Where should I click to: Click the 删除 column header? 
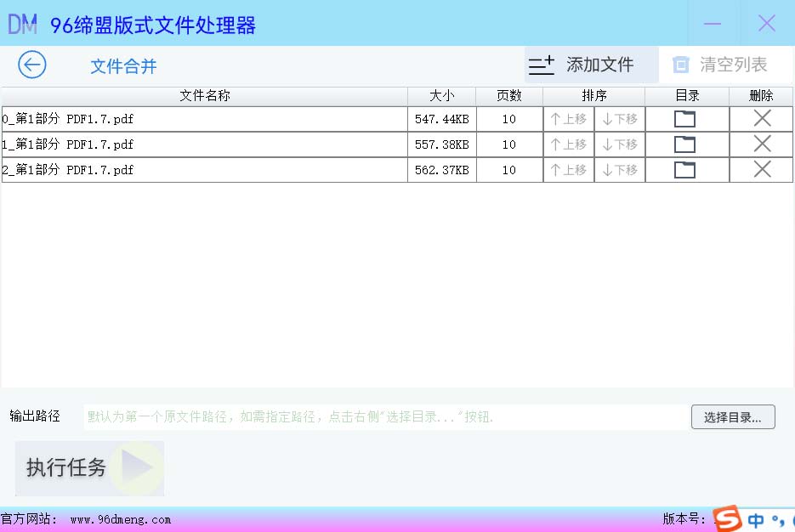click(x=761, y=96)
